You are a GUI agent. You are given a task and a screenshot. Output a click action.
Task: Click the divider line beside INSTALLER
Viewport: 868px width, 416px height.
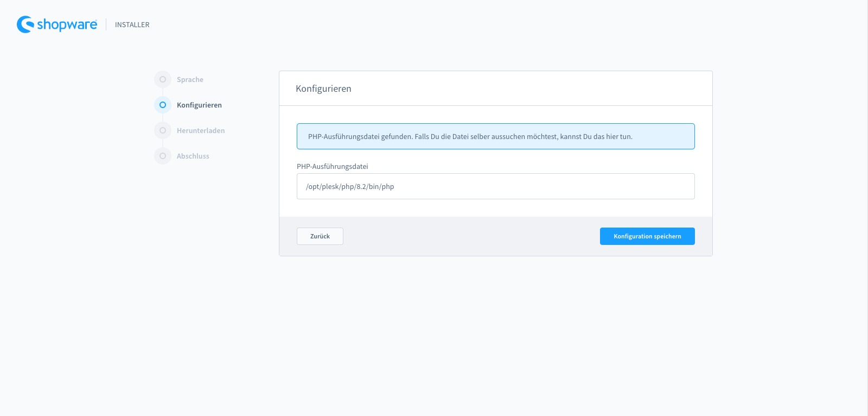[106, 24]
